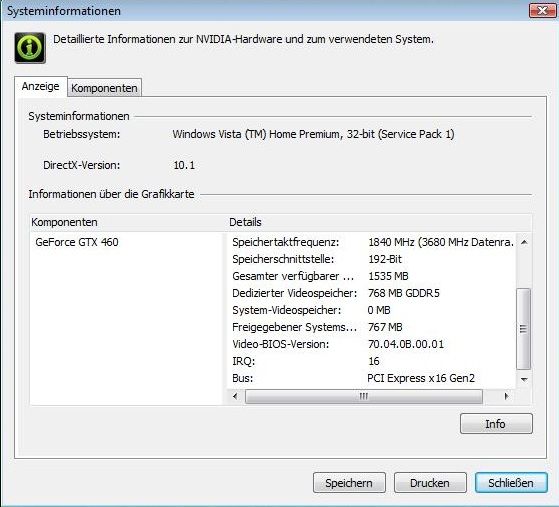Image resolution: width=559 pixels, height=507 pixels.
Task: Click the vertical scrollbar thumb
Action: tap(523, 329)
